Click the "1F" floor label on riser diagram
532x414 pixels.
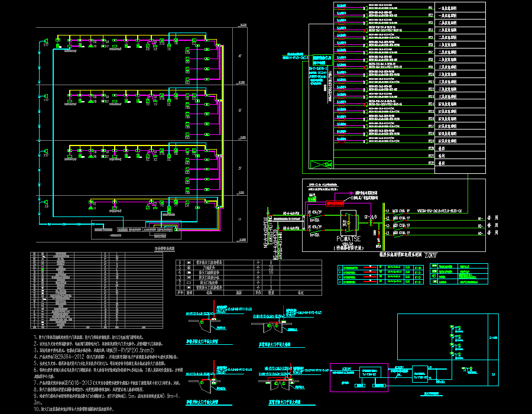pyautogui.click(x=239, y=219)
